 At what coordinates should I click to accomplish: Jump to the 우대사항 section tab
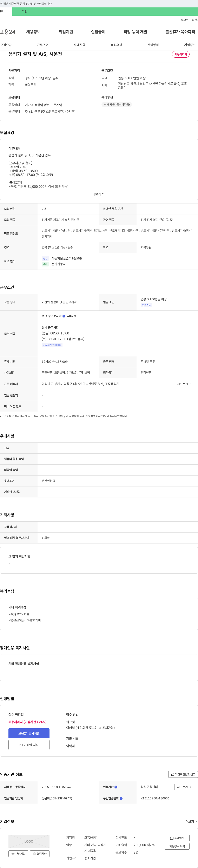(79, 45)
